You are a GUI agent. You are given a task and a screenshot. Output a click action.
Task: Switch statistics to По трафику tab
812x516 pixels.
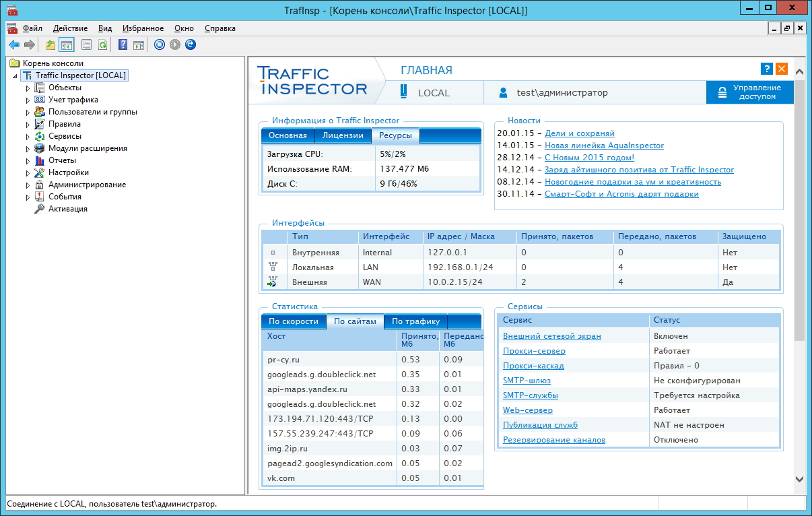pyautogui.click(x=415, y=321)
